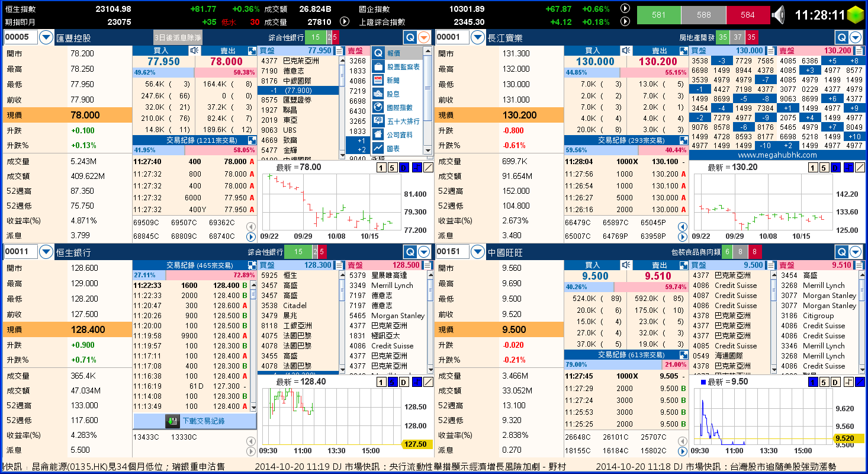Set 00005 chart to 1-minute interval
868x474 pixels.
(x=381, y=168)
